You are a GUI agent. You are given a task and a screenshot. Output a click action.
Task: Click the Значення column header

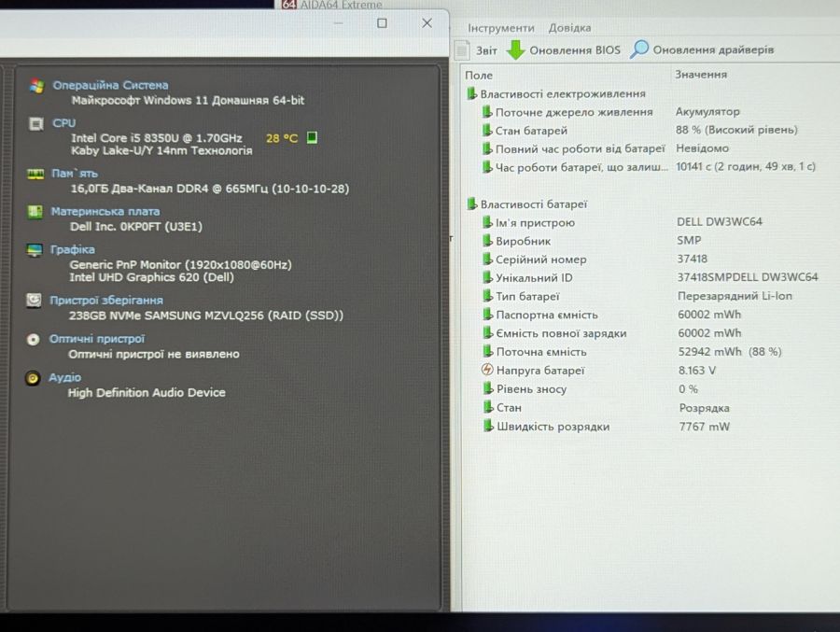click(x=701, y=75)
